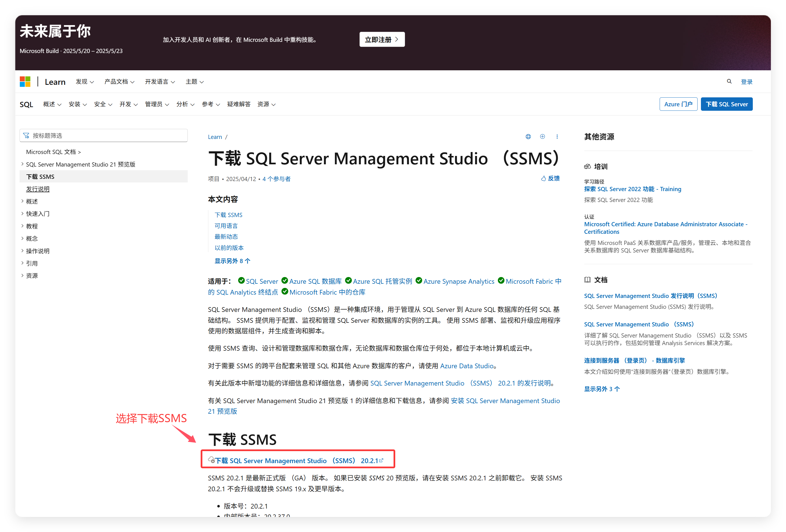Open 连接到服务器 (登录页) - 数据库引擎 link
786x532 pixels.
[634, 360]
